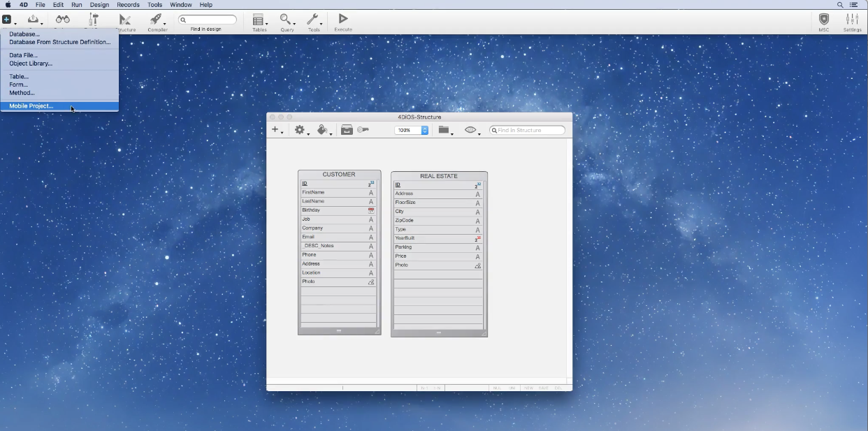Open the Window menu
Image resolution: width=868 pixels, height=431 pixels.
click(181, 5)
